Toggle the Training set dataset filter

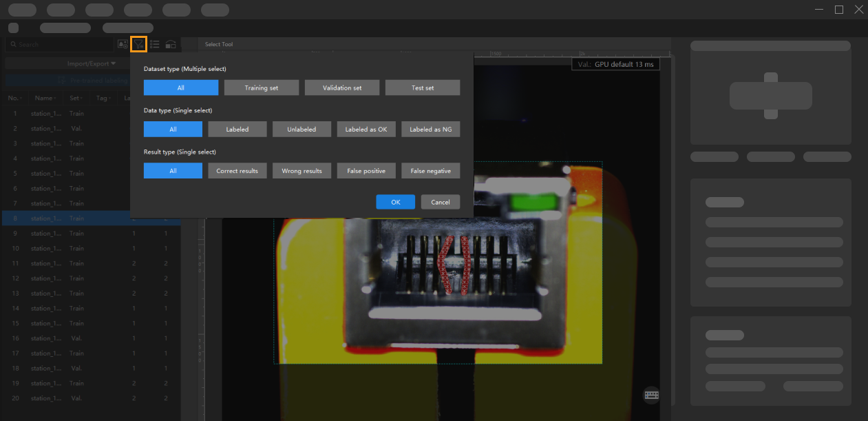coord(262,88)
